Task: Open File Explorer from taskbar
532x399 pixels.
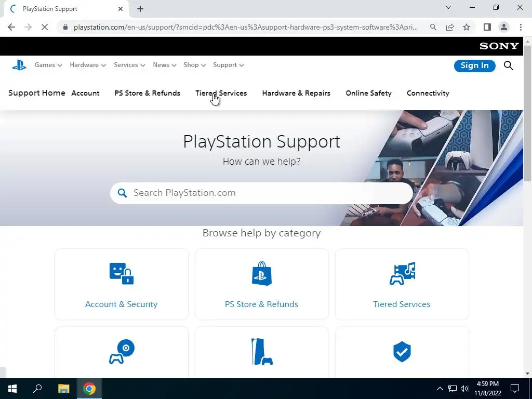Action: point(63,389)
